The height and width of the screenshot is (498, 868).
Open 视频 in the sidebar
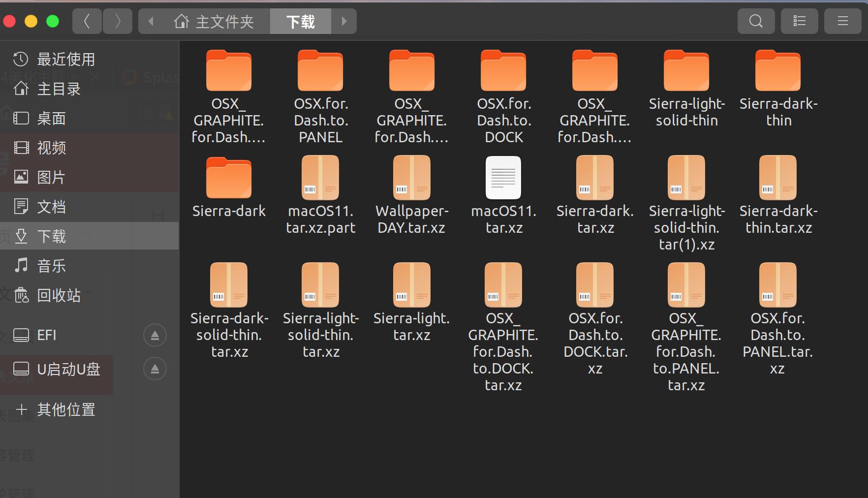pos(89,148)
